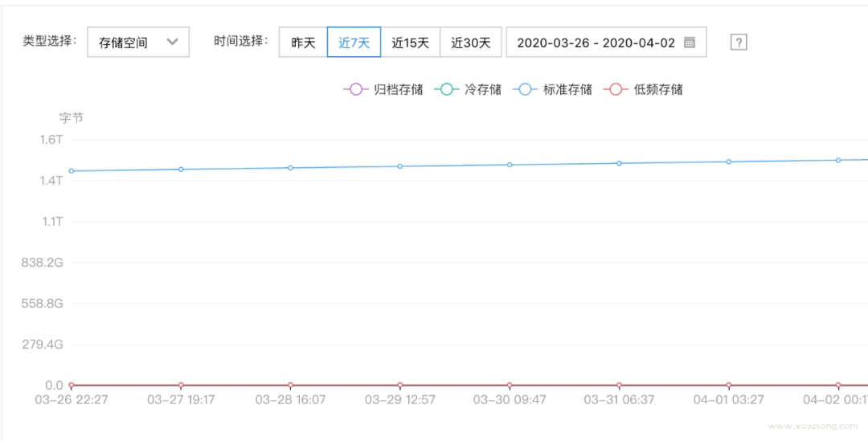Viewport: 868px width, 441px height.
Task: Click 标准存储 data point at 03-30 09:47
Action: [x=510, y=165]
